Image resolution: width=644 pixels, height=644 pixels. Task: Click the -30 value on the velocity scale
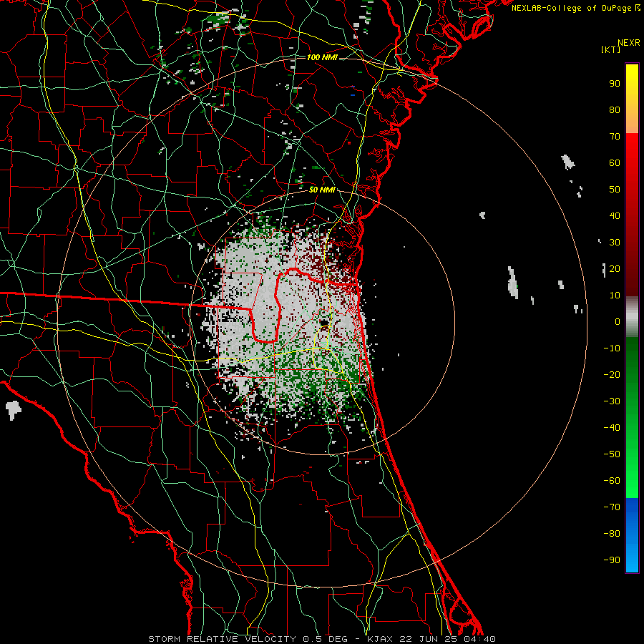point(612,401)
